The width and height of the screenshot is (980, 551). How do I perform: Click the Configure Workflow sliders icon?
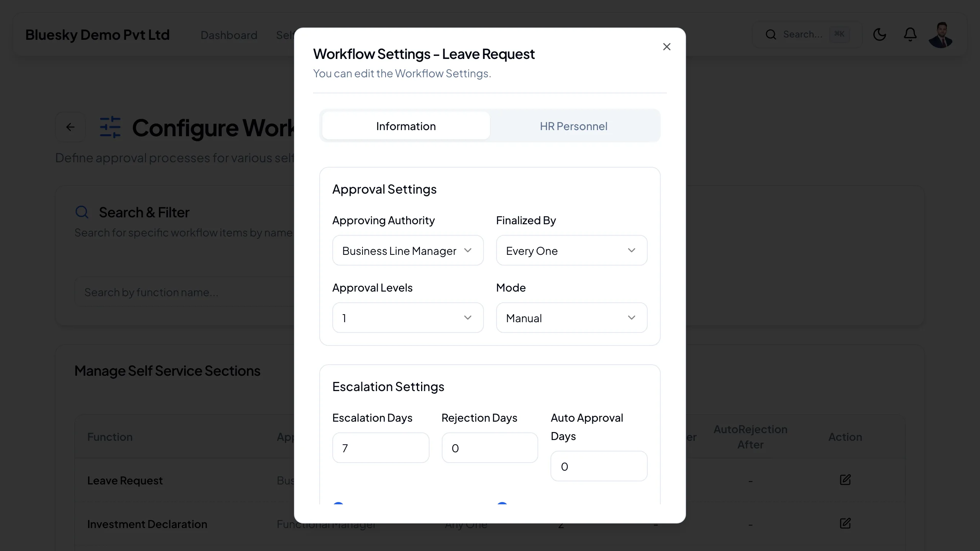110,127
